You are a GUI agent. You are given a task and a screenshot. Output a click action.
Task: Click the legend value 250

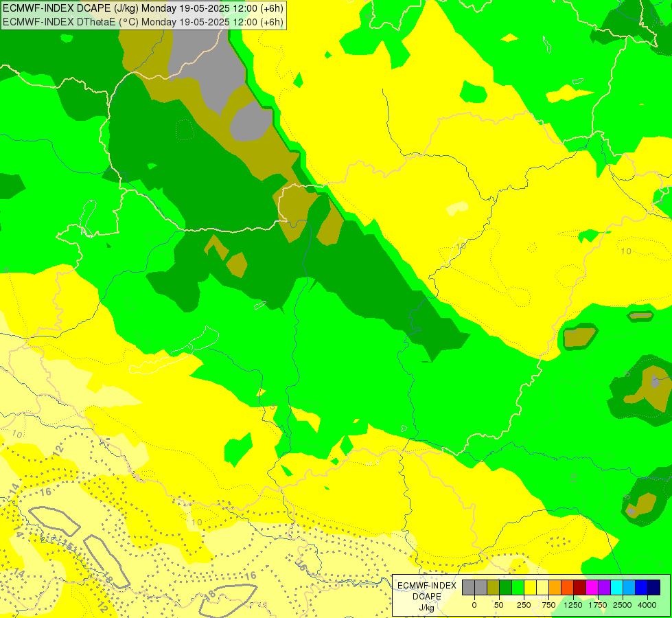[524, 605]
